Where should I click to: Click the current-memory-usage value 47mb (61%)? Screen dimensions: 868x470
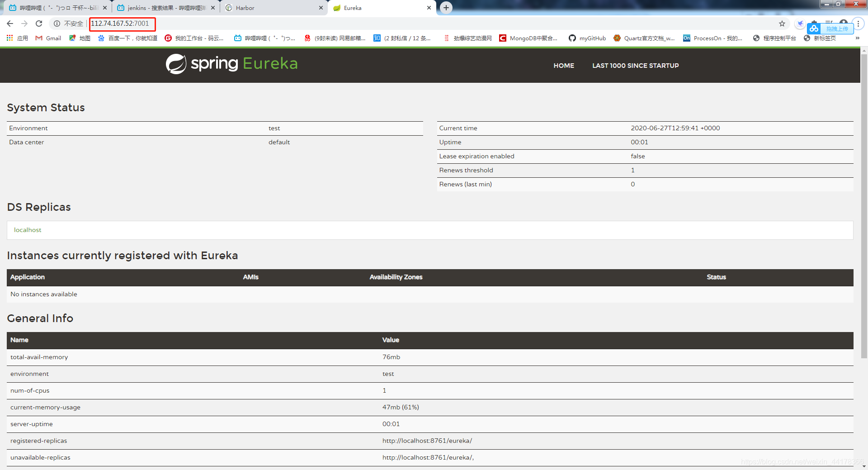click(401, 407)
